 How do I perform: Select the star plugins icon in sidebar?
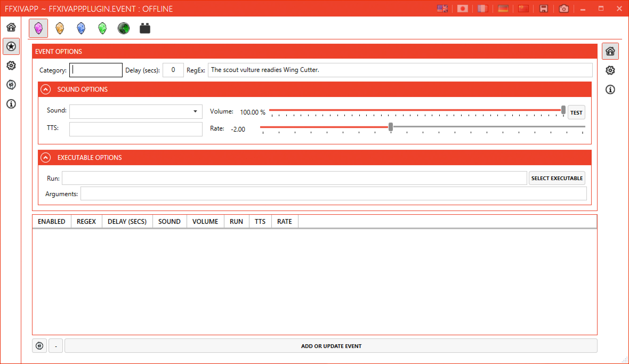[11, 46]
